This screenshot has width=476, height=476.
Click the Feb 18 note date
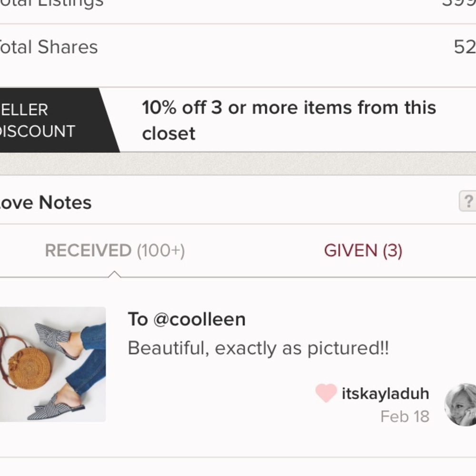(x=405, y=416)
